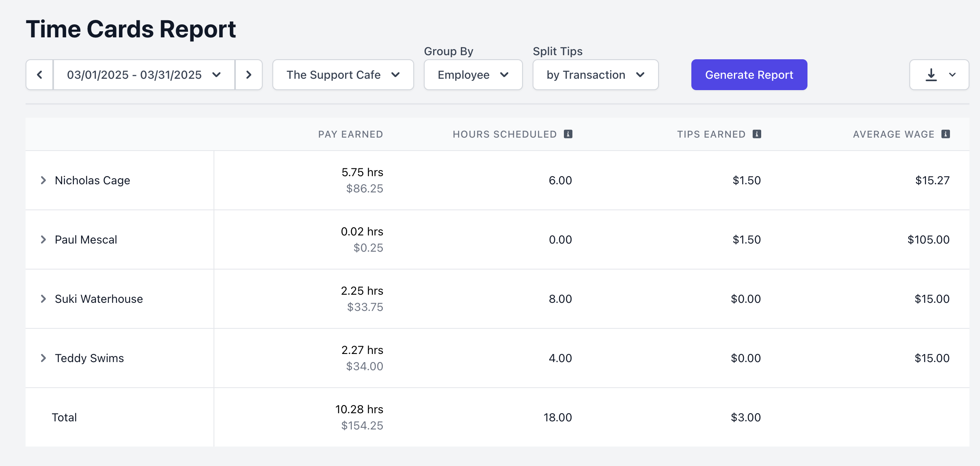Click the Nicholas Cage employee name

pos(93,180)
